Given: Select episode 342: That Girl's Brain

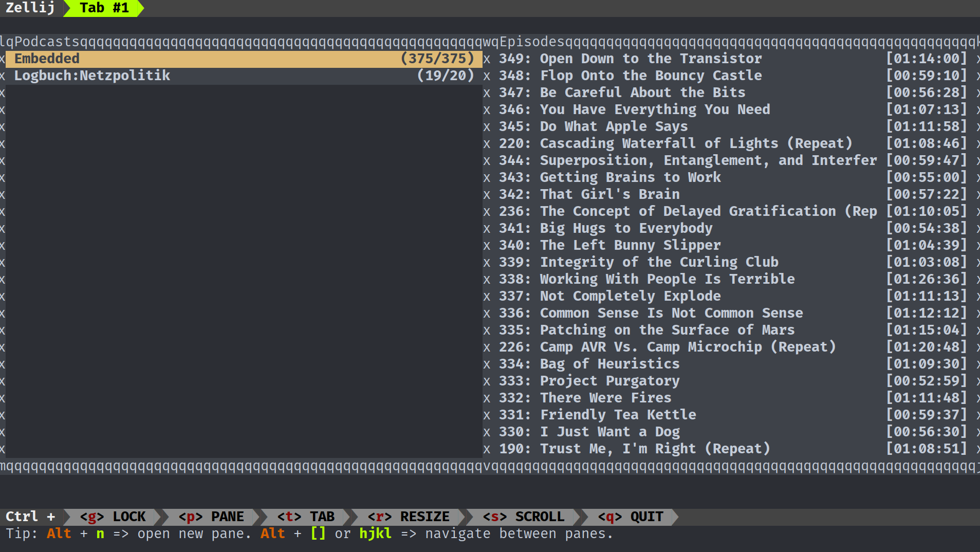Looking at the screenshot, I should pyautogui.click(x=732, y=194).
